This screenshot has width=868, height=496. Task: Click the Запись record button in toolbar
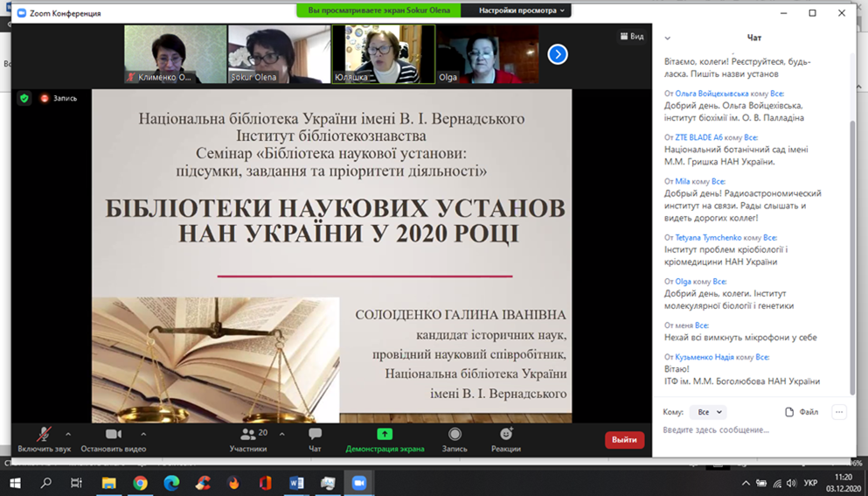[455, 438]
